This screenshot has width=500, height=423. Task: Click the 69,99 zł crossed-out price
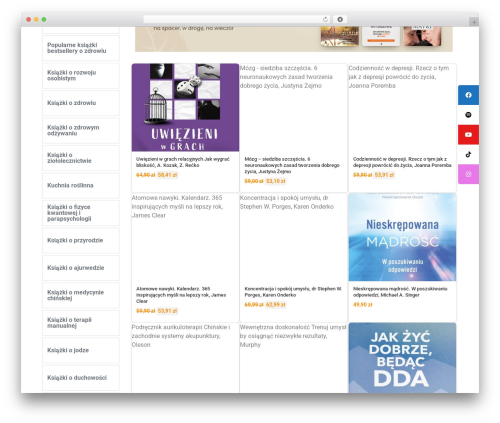254,305
